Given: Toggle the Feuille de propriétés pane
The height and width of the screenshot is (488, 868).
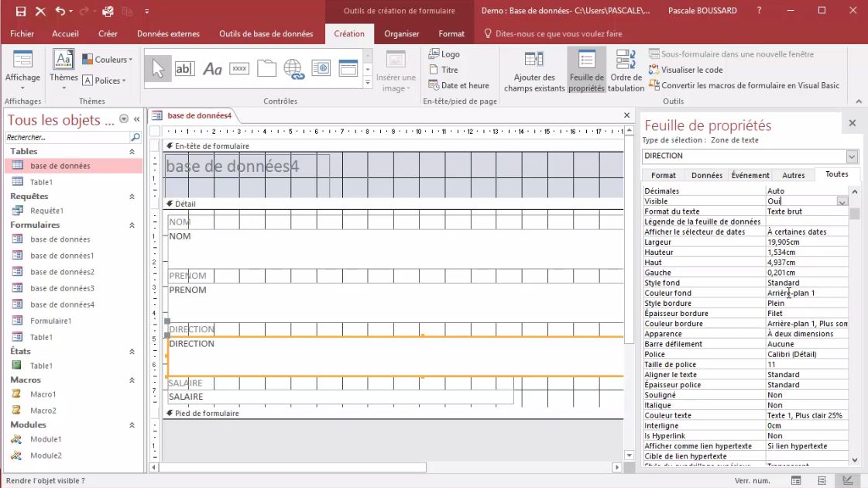Looking at the screenshot, I should pos(586,72).
